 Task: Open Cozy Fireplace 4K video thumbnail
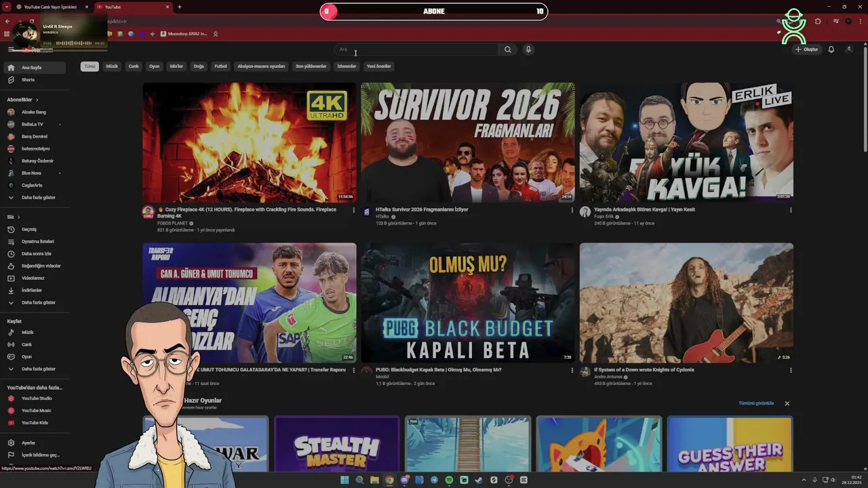(x=249, y=142)
